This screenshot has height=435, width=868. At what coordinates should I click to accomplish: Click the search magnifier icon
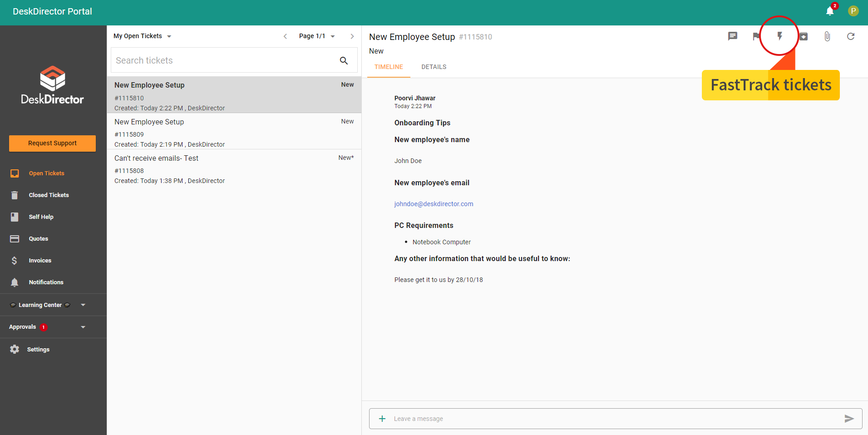pyautogui.click(x=344, y=60)
